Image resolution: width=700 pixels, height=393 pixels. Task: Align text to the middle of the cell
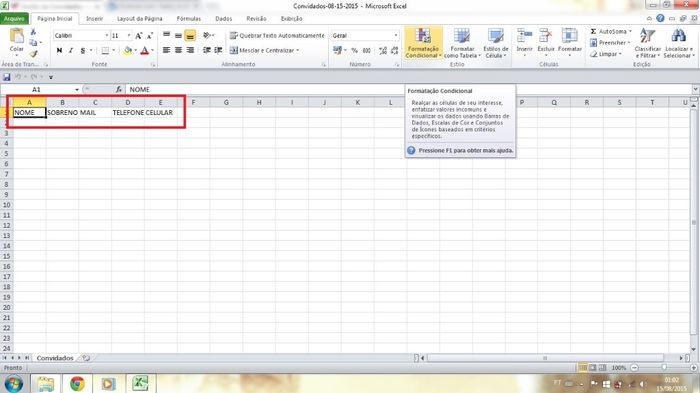pyautogui.click(x=178, y=35)
